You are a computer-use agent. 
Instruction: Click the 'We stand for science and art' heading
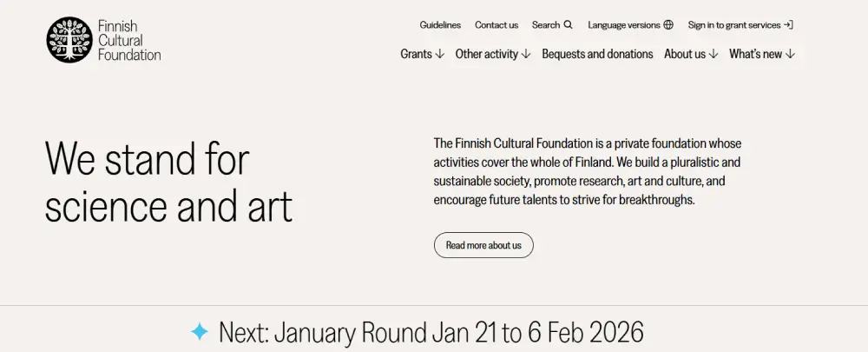(168, 183)
